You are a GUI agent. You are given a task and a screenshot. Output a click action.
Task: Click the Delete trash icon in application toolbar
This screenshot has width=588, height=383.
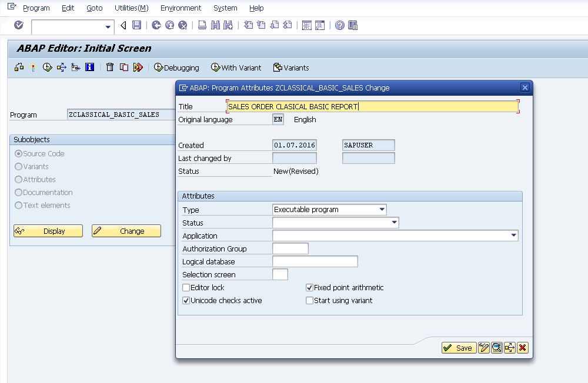[x=109, y=67]
